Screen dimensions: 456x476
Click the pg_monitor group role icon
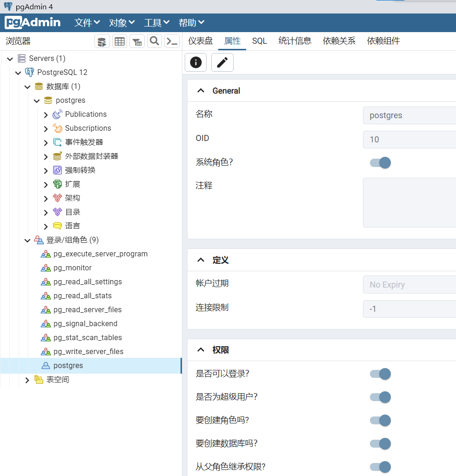[x=46, y=268]
